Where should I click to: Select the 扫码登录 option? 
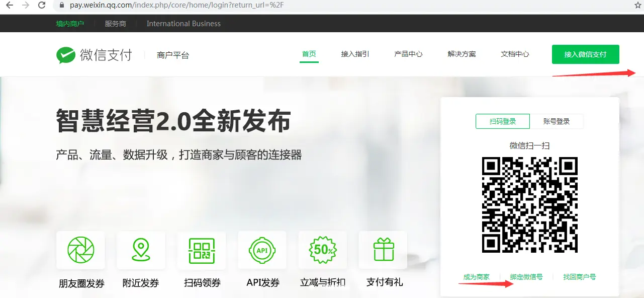coord(502,121)
